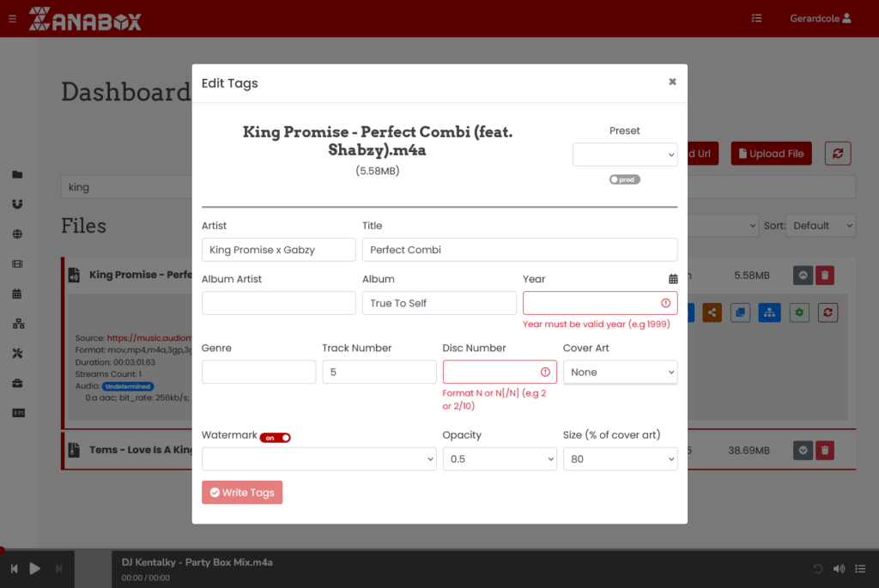This screenshot has height=588, width=879.
Task: Open settings for the King Promise file via gear icon
Action: [798, 312]
